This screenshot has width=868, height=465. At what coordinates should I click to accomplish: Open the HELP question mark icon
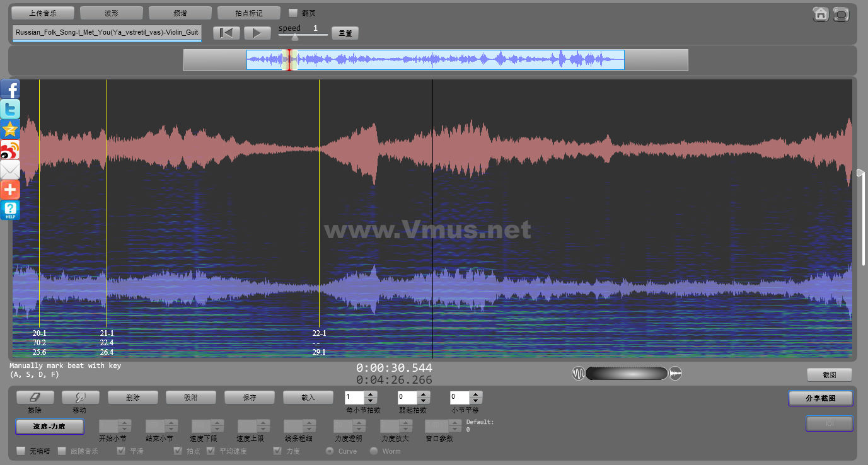(10, 210)
